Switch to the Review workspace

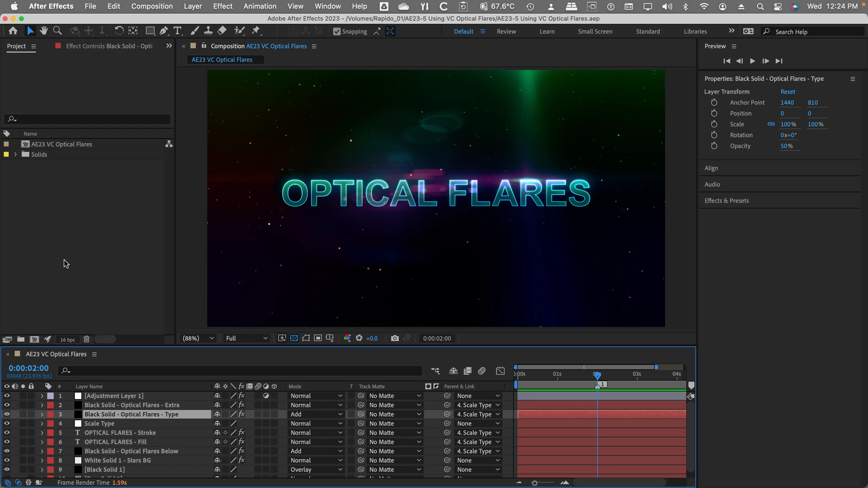pyautogui.click(x=506, y=31)
